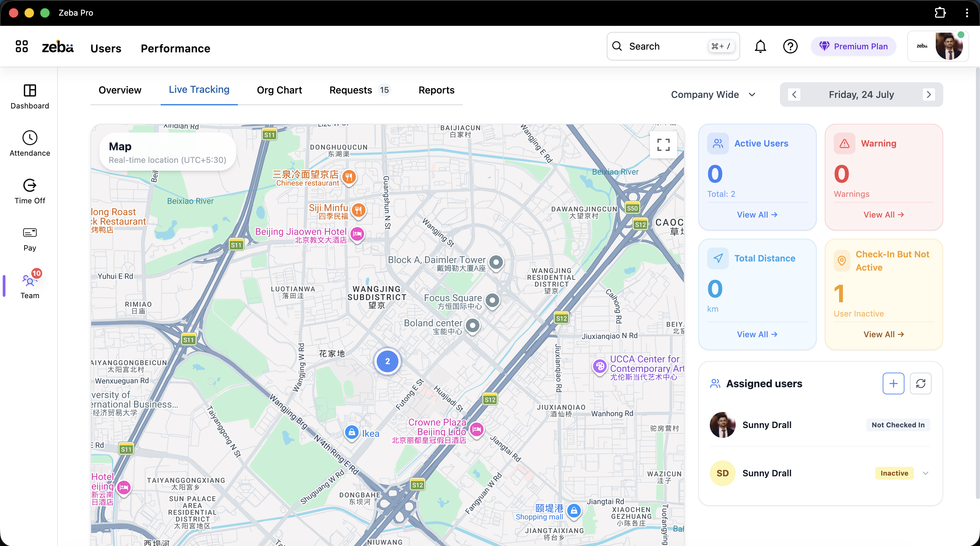Click the Total Distance arrow icon
This screenshot has width=980, height=546.
pyautogui.click(x=718, y=259)
